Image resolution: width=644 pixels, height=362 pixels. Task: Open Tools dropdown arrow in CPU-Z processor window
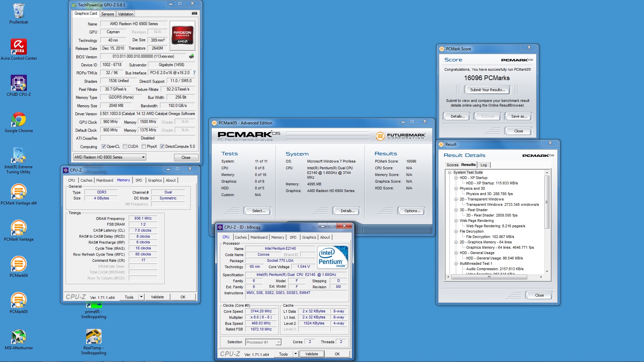[x=296, y=354]
